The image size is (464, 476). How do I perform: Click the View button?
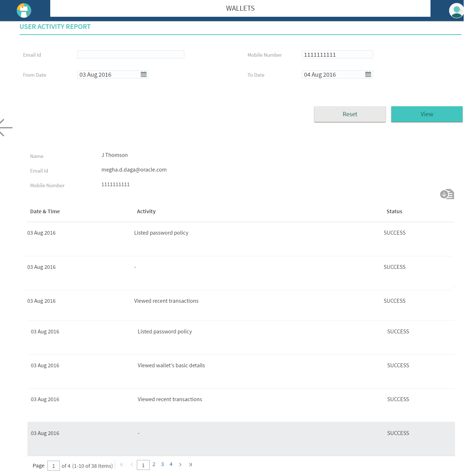pos(426,114)
